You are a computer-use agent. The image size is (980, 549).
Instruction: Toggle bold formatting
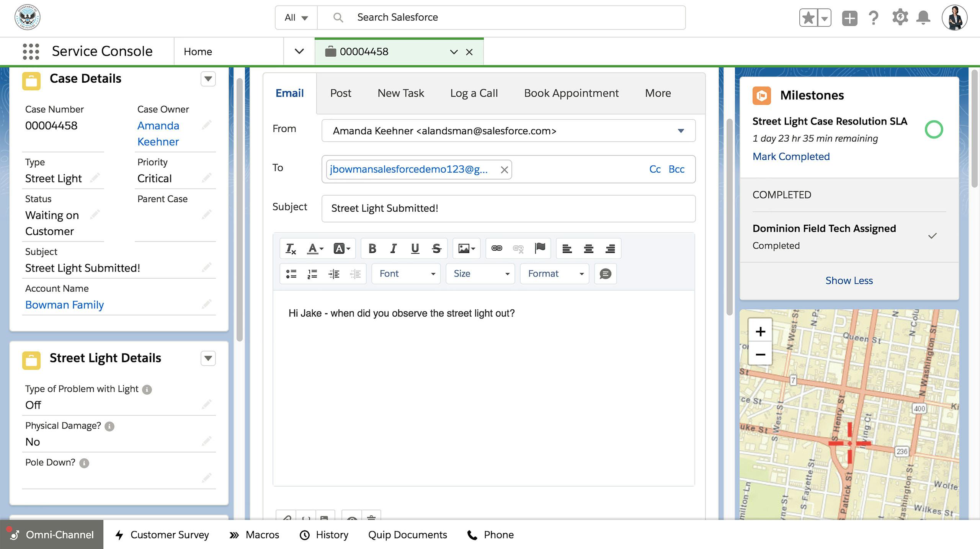pos(372,248)
